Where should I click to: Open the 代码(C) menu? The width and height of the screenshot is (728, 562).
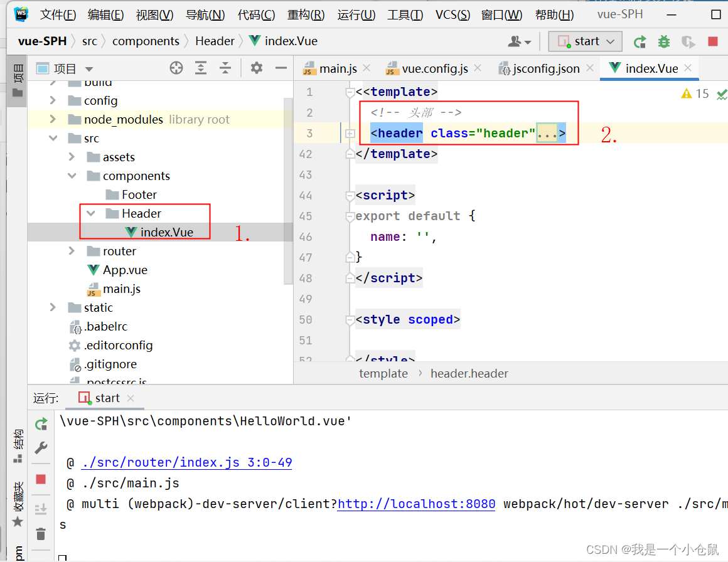(x=256, y=15)
